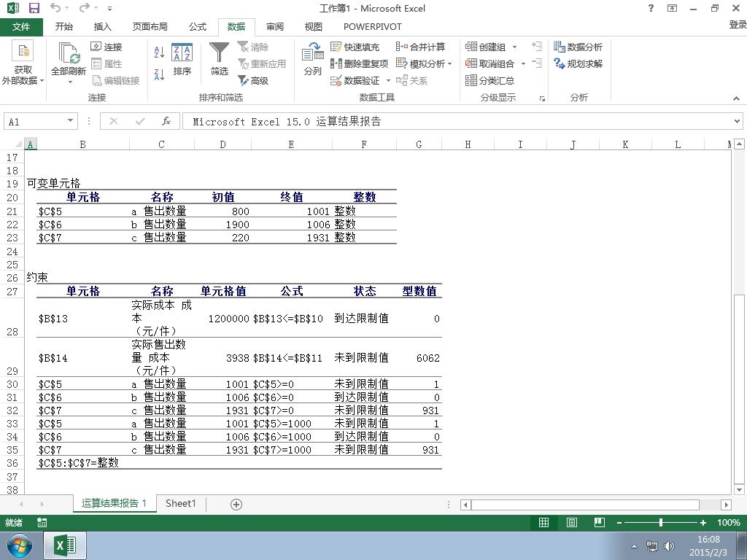This screenshot has width=747, height=560.
Task: Click Text to Columns (分列)
Action: [x=312, y=59]
